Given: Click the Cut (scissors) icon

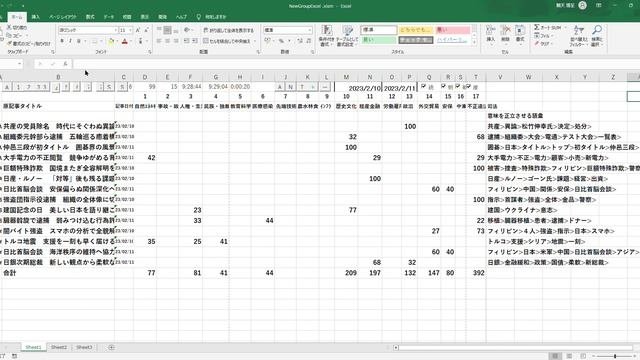Looking at the screenshot, I should [x=9, y=27].
